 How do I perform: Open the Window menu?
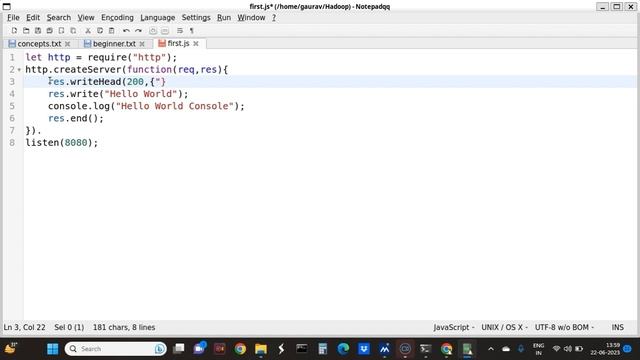[251, 18]
